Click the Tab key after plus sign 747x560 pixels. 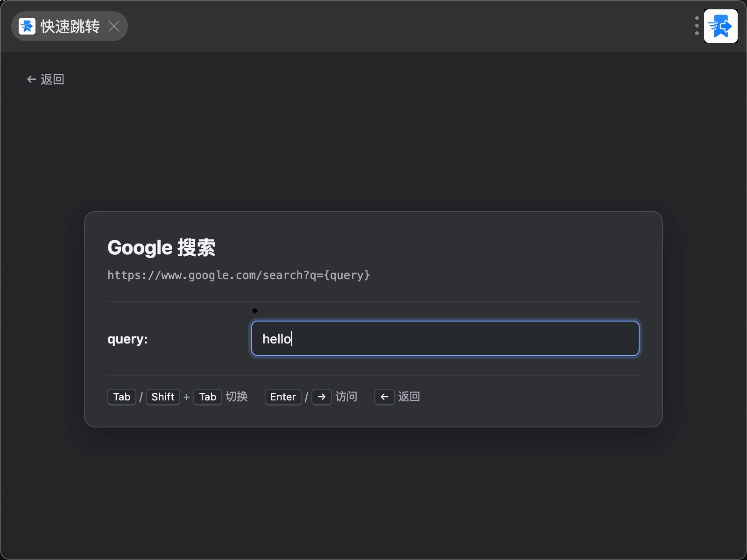tap(208, 397)
